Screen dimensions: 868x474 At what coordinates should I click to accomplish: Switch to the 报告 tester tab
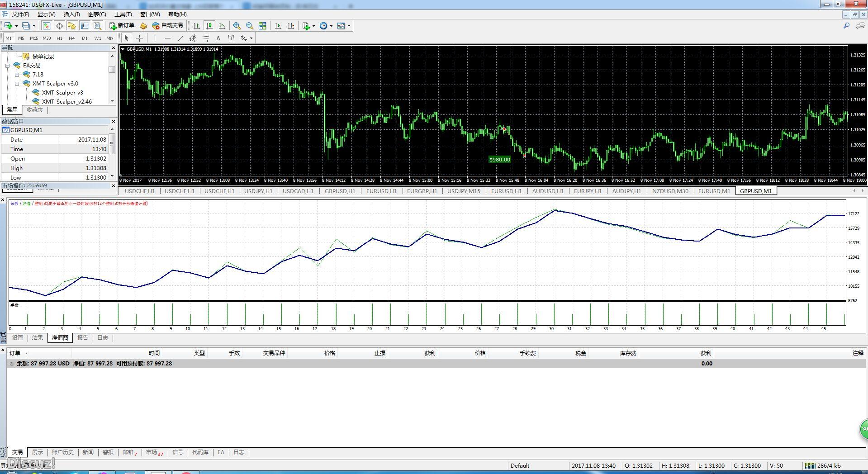pyautogui.click(x=83, y=337)
